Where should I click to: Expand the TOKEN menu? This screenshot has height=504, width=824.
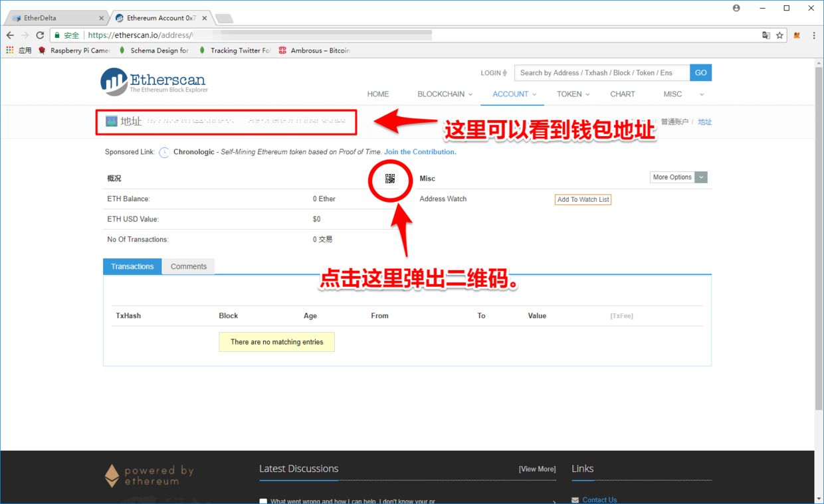(x=573, y=94)
